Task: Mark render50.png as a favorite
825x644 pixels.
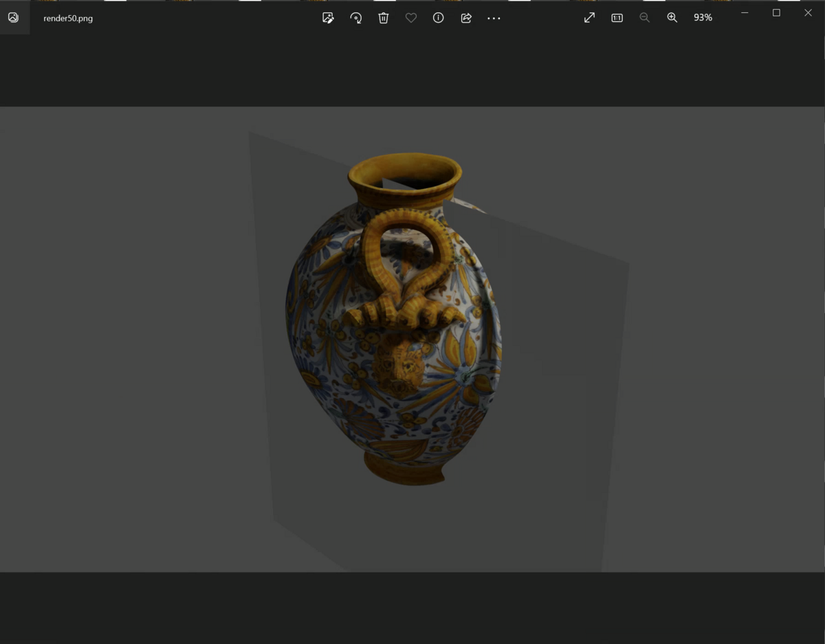Action: tap(410, 18)
